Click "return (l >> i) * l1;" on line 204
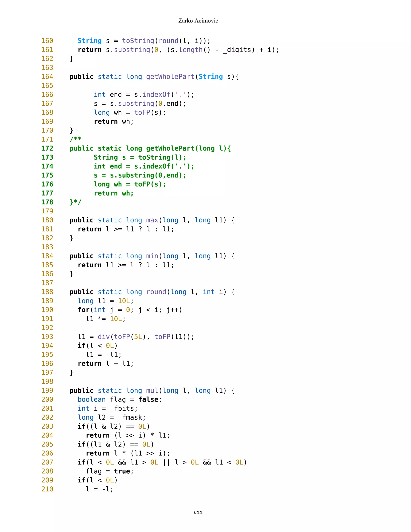This screenshot has height=532, width=411. click(x=128, y=435)
